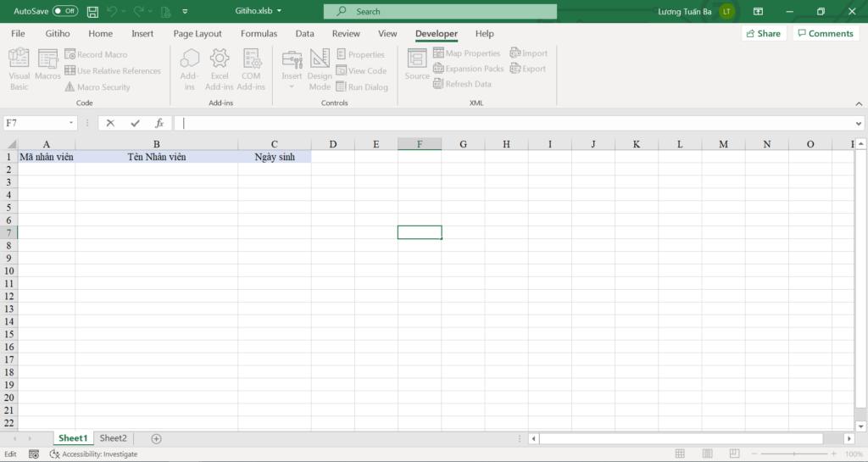Open the Comments pane button
The image size is (868, 462).
pyautogui.click(x=825, y=34)
